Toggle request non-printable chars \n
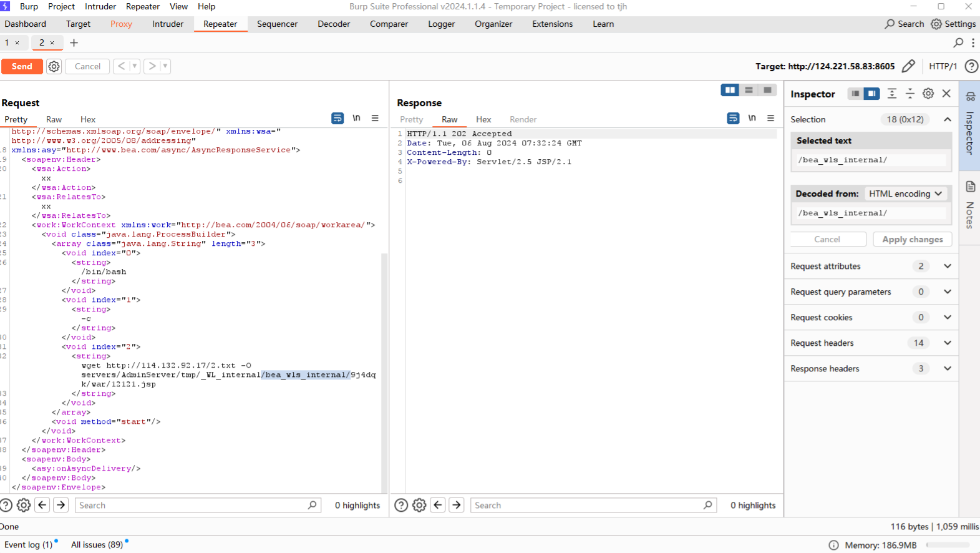Screen dimensions: 980x553 (x=356, y=118)
